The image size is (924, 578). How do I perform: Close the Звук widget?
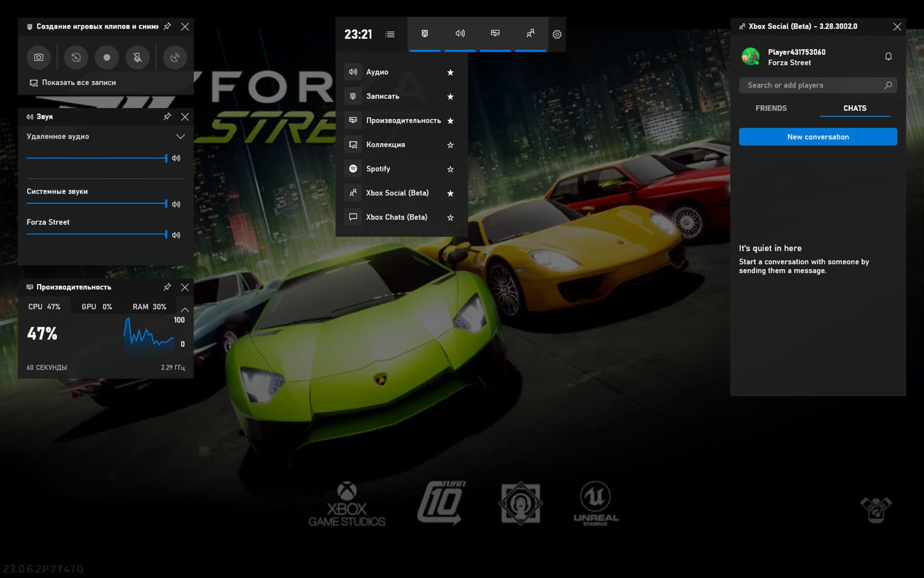pyautogui.click(x=185, y=117)
